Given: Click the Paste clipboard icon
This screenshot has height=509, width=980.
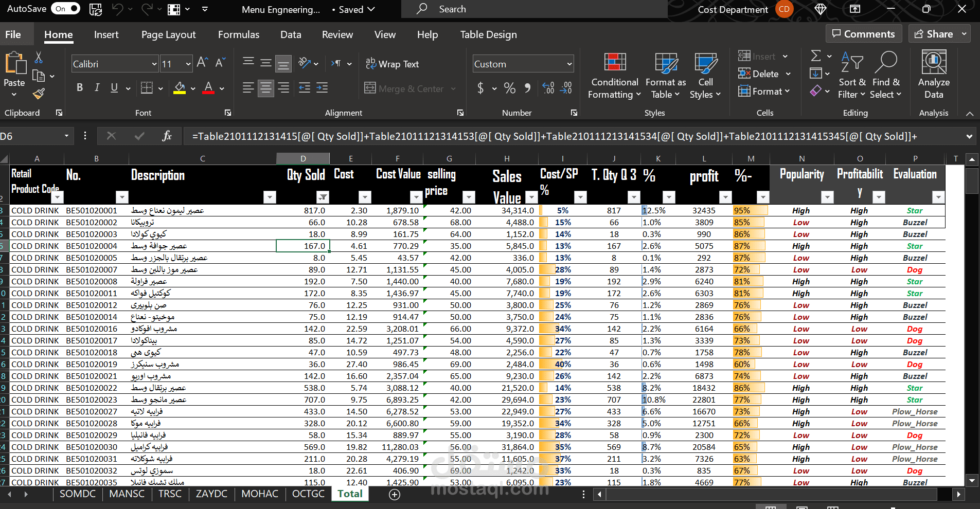Looking at the screenshot, I should click(15, 64).
